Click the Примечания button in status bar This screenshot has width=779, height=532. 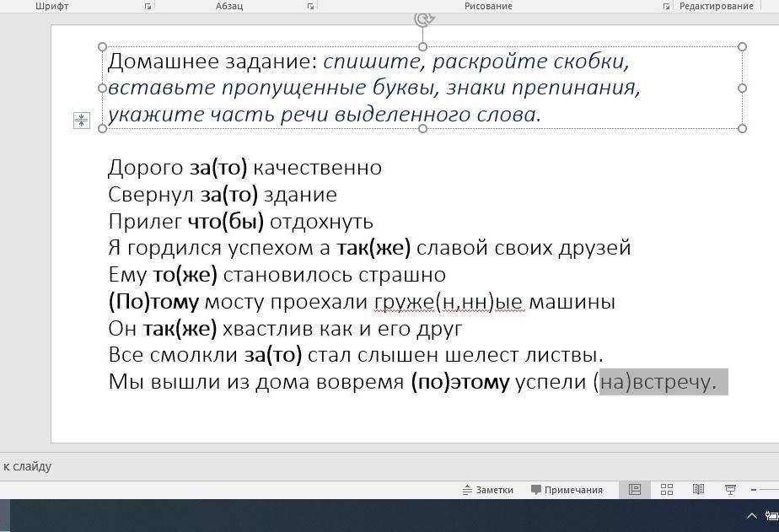[x=567, y=490]
